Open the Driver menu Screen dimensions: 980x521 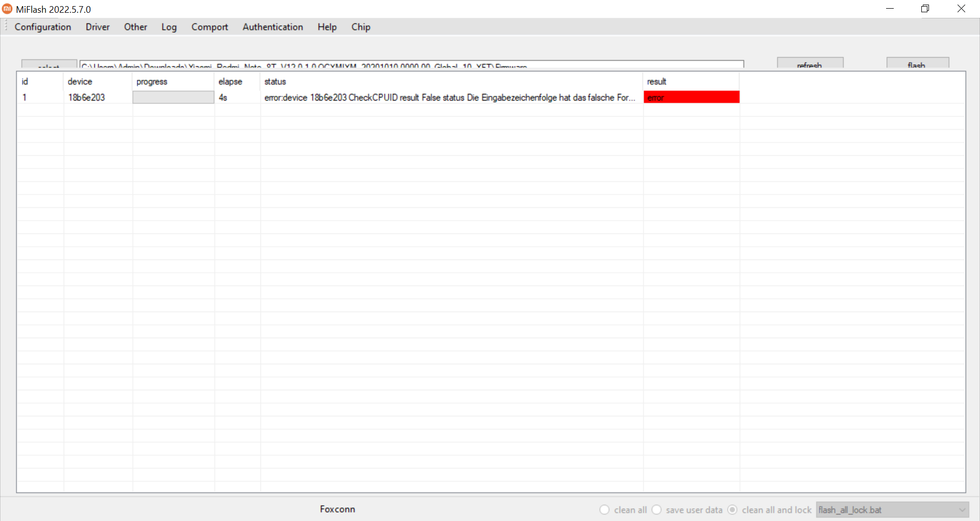[x=97, y=27]
